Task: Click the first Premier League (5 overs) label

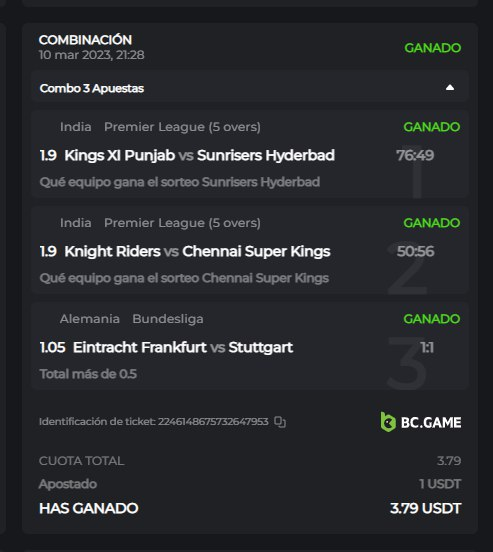Action: [x=182, y=127]
